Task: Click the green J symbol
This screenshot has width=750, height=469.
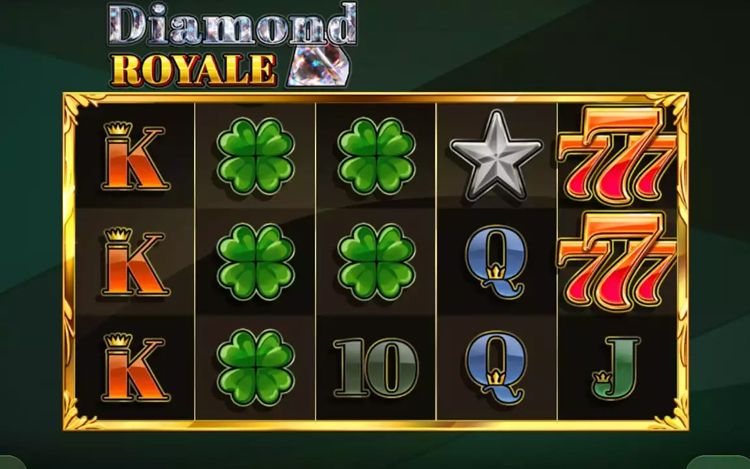Action: [x=616, y=368]
